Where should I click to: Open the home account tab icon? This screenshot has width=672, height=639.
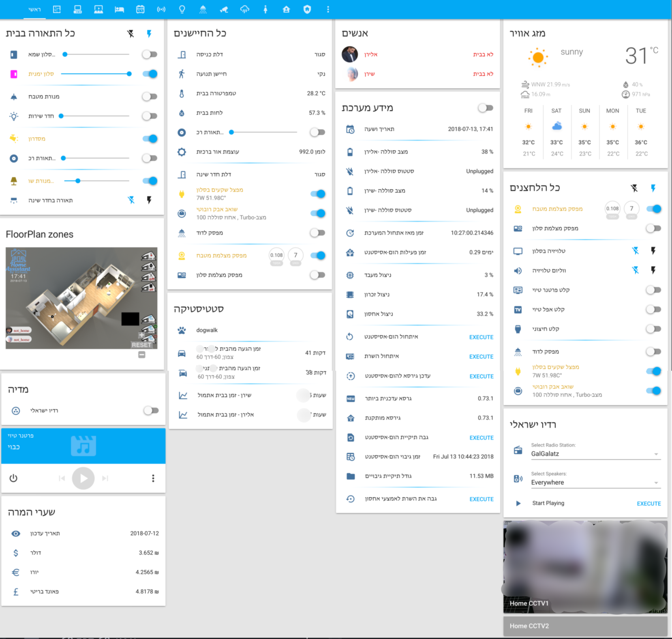coord(287,9)
